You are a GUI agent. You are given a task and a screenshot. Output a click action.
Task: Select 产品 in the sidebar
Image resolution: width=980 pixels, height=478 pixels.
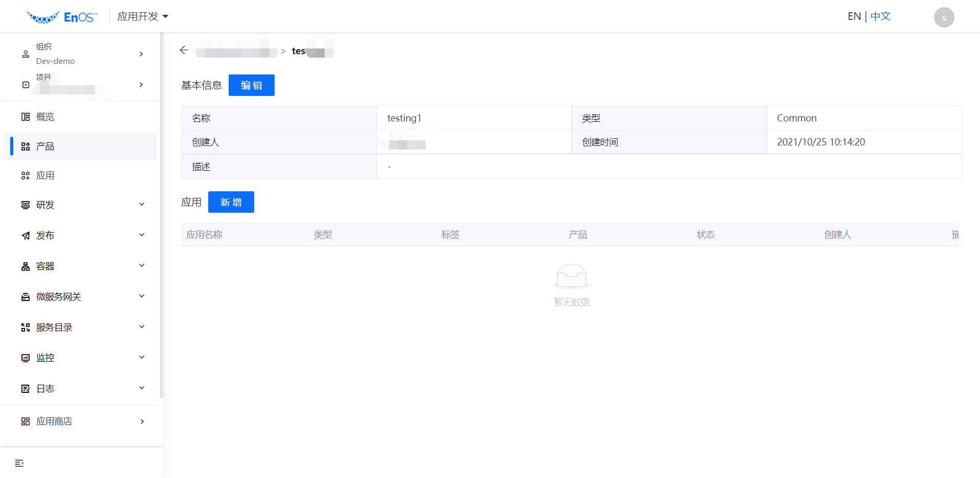point(45,146)
